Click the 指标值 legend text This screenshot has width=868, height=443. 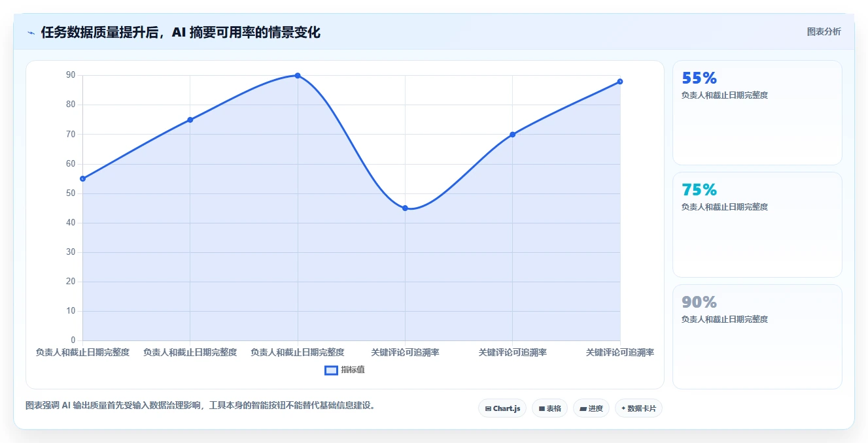coord(353,370)
